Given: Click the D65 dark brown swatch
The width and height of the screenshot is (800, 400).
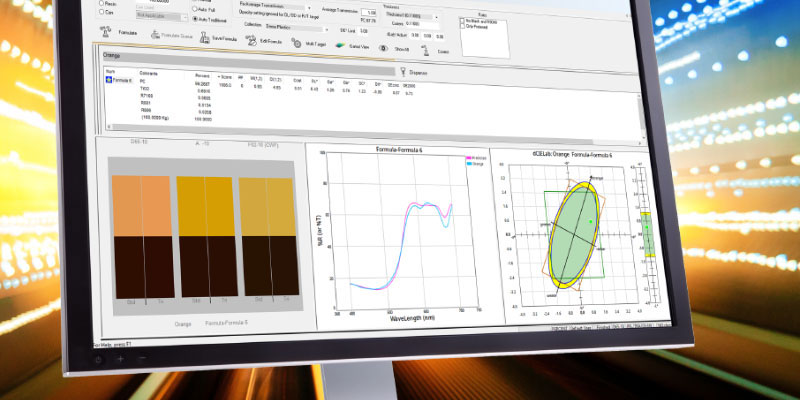Looking at the screenshot, I should [144, 267].
